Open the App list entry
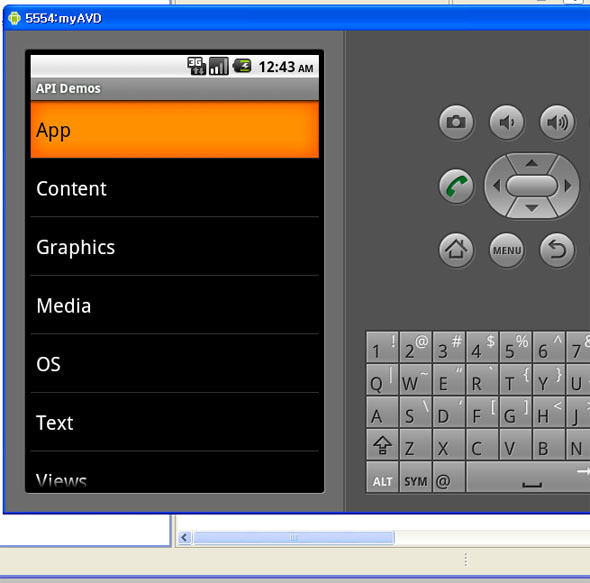The image size is (590, 583). [x=175, y=129]
